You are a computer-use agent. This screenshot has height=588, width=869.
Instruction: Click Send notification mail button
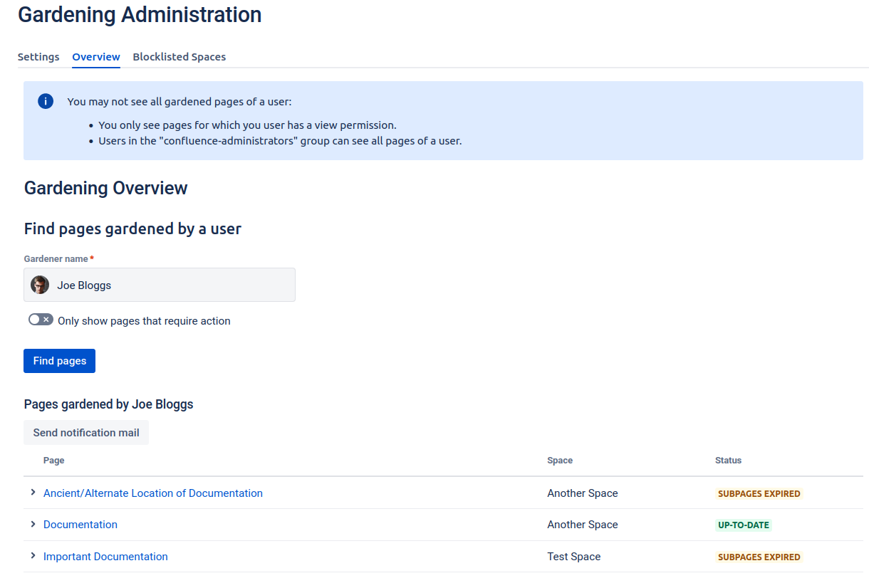[86, 433]
